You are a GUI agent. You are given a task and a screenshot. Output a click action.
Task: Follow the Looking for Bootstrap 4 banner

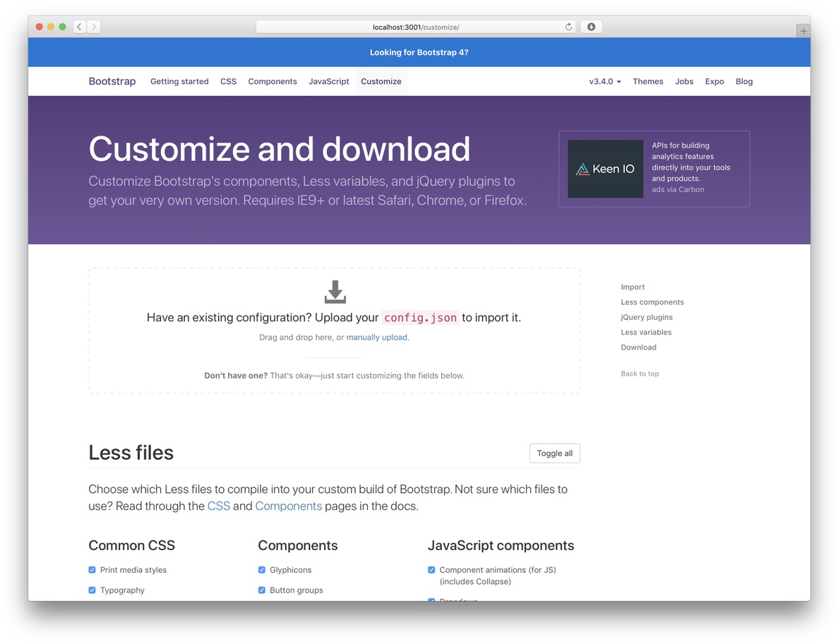[419, 52]
